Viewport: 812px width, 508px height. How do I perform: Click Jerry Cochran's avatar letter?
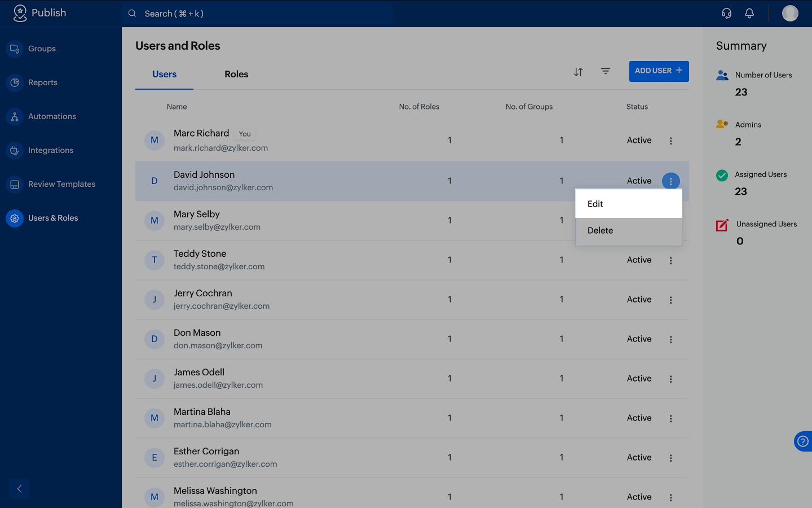point(155,300)
